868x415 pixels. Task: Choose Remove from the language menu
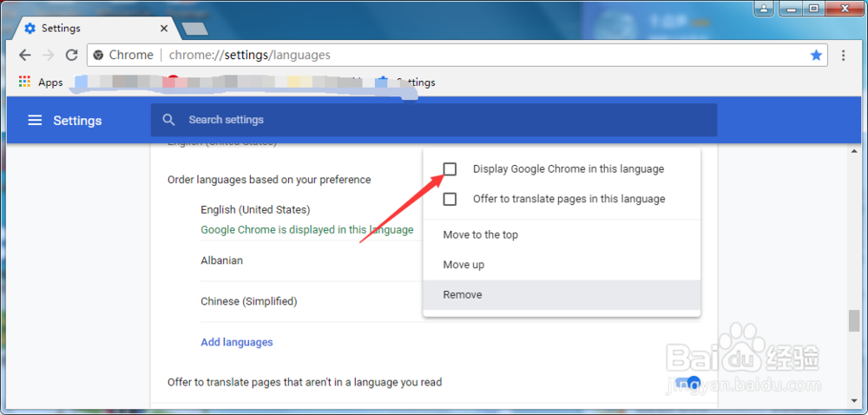562,294
